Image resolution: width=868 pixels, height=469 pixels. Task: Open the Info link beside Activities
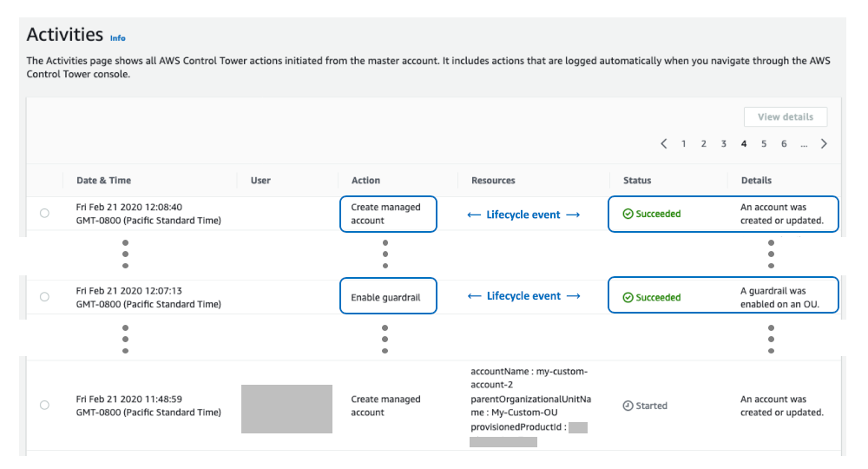[x=117, y=38]
